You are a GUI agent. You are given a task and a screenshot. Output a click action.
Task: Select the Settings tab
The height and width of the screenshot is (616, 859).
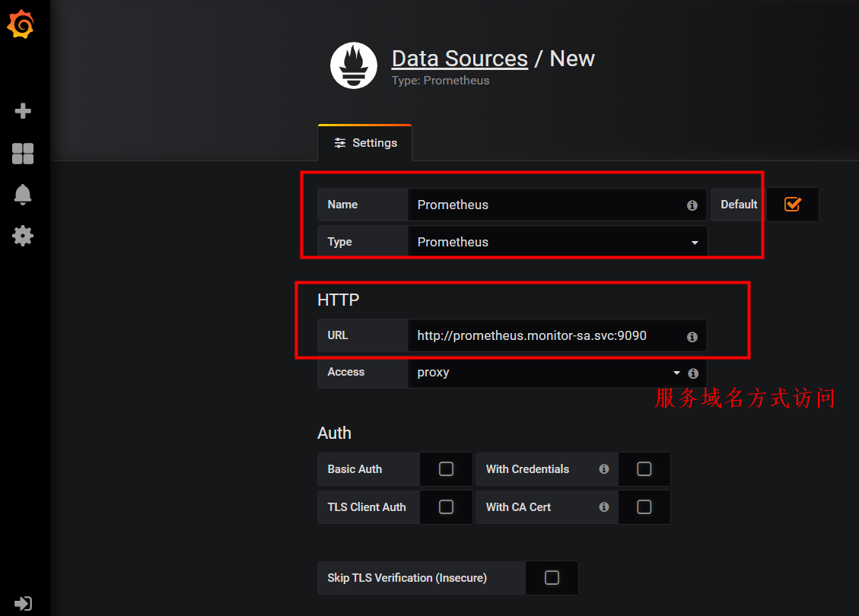[x=365, y=143]
